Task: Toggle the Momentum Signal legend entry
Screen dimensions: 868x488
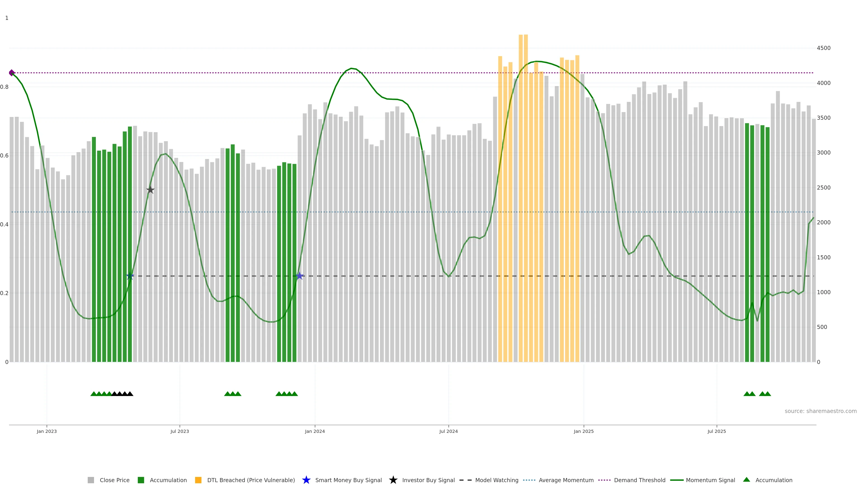Action: click(x=710, y=480)
